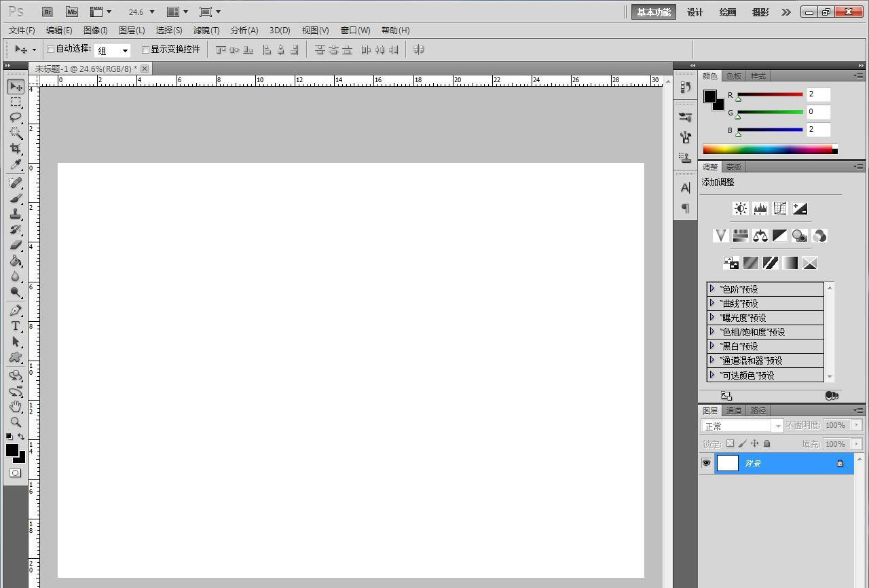869x588 pixels.
Task: Select the Paint Bucket tool
Action: pos(16,261)
